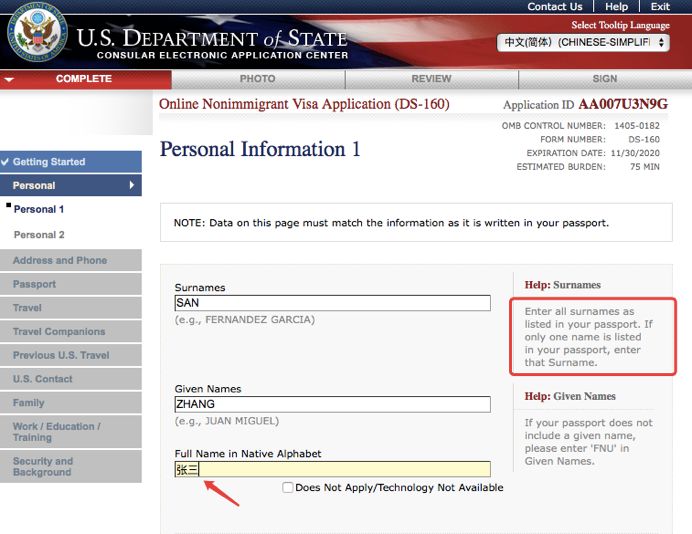Go to Passport section

click(71, 284)
